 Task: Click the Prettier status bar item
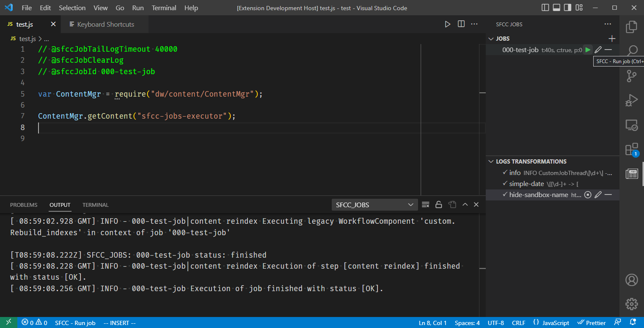click(592, 323)
